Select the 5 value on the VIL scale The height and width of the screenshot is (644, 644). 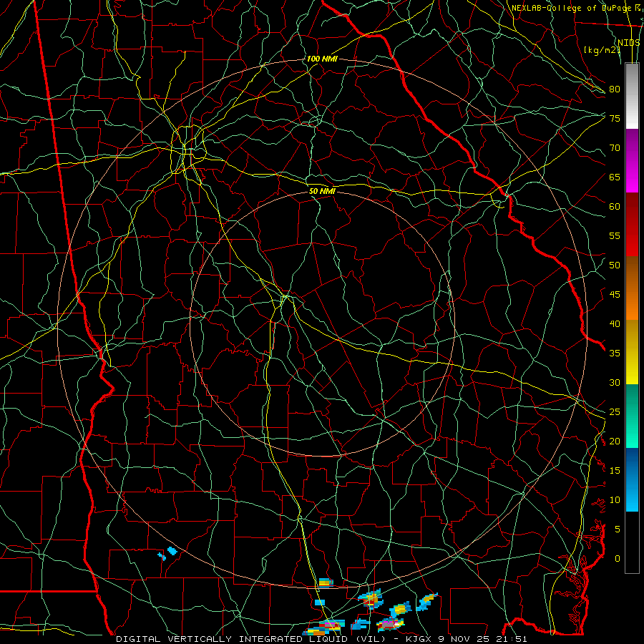618,529
